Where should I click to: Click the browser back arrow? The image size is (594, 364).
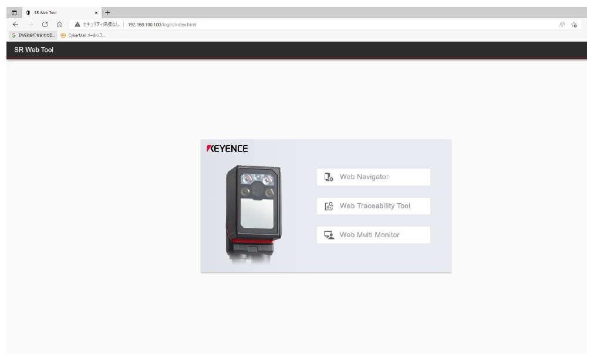[15, 24]
